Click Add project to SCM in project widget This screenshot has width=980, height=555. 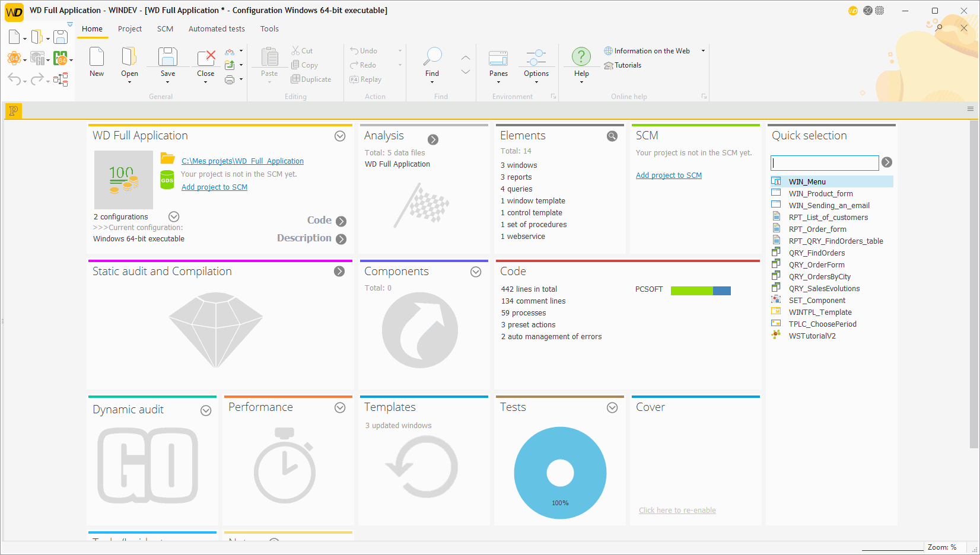214,187
